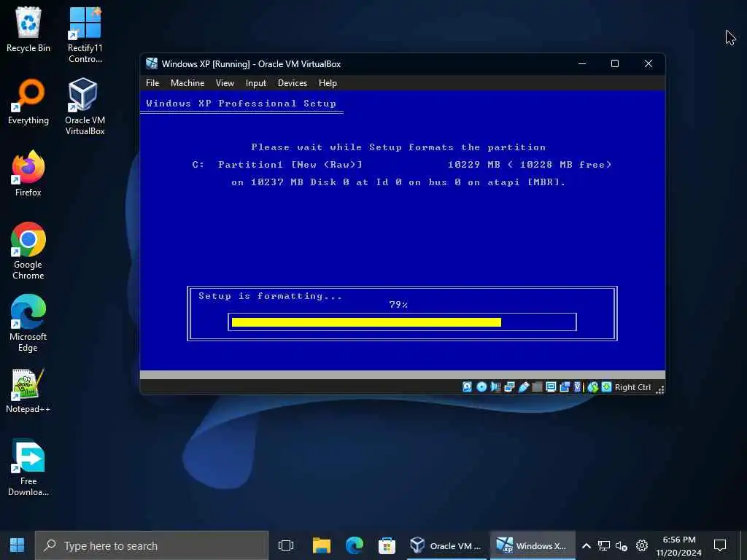Click the recording indicator in VirtualBox status bar

point(565,387)
